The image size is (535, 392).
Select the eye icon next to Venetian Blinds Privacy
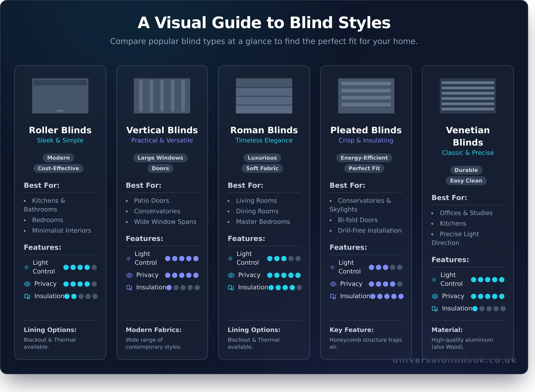435,296
